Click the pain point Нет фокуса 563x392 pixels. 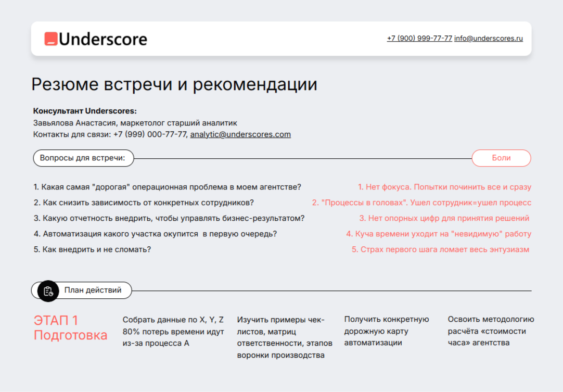point(444,187)
